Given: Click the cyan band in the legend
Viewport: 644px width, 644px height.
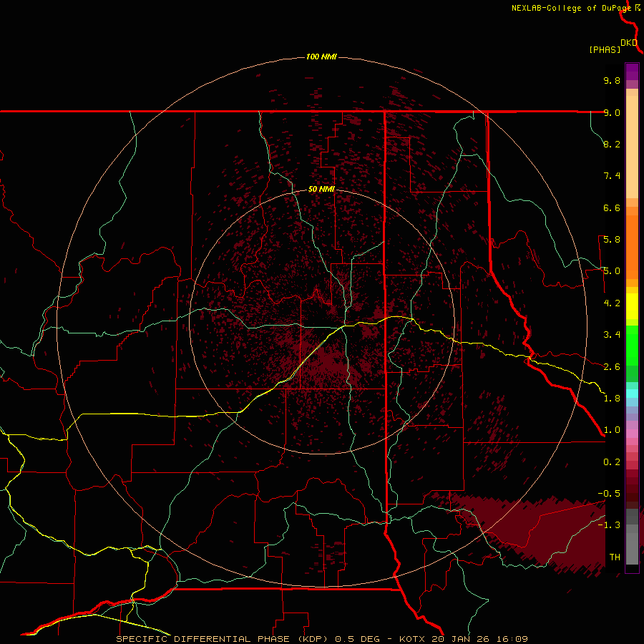Looking at the screenshot, I should pos(632,394).
